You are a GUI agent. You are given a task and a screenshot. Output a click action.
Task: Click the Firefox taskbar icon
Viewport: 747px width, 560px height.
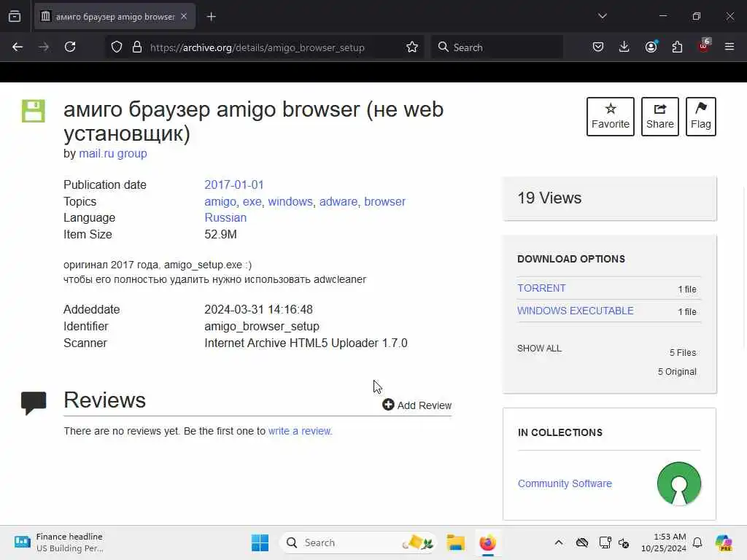click(x=488, y=542)
